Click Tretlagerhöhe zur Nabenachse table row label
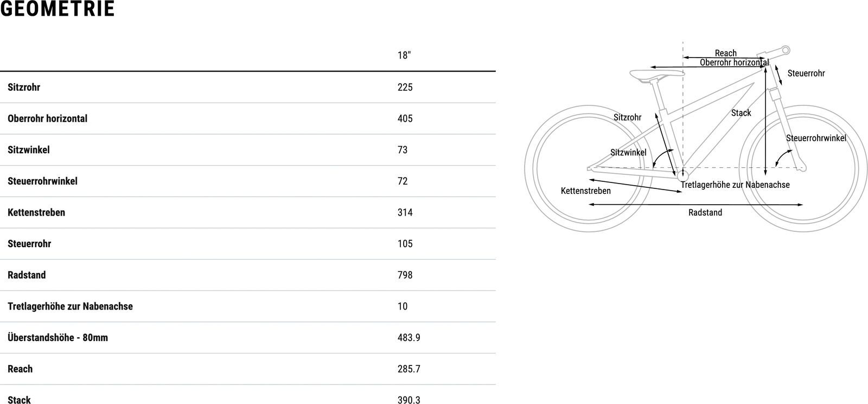Screen dimensions: 868x404 70,306
